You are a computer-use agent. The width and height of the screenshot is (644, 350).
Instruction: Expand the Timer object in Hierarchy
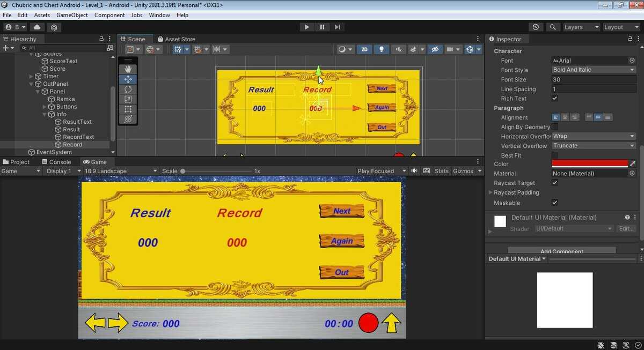click(31, 77)
